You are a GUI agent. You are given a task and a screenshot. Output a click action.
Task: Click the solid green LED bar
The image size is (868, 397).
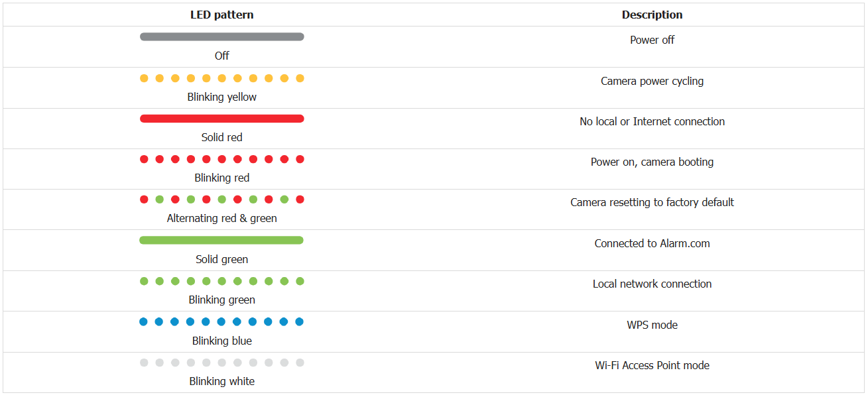click(x=221, y=240)
